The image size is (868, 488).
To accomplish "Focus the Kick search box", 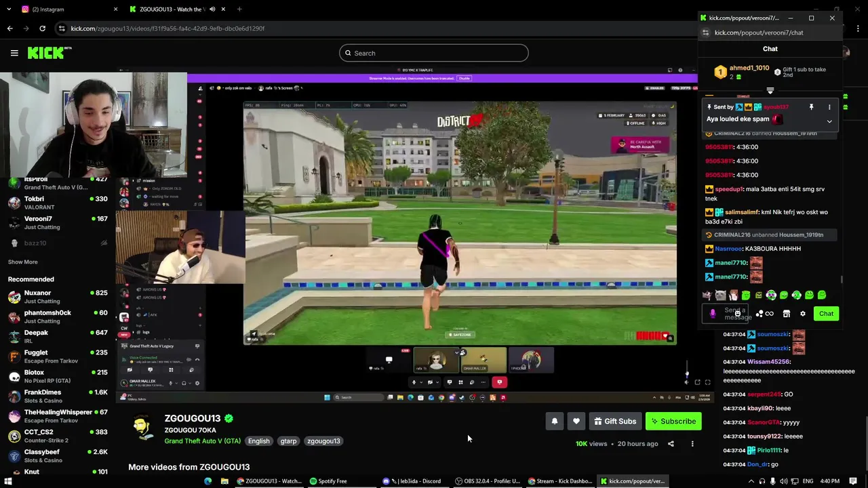I will click(434, 53).
